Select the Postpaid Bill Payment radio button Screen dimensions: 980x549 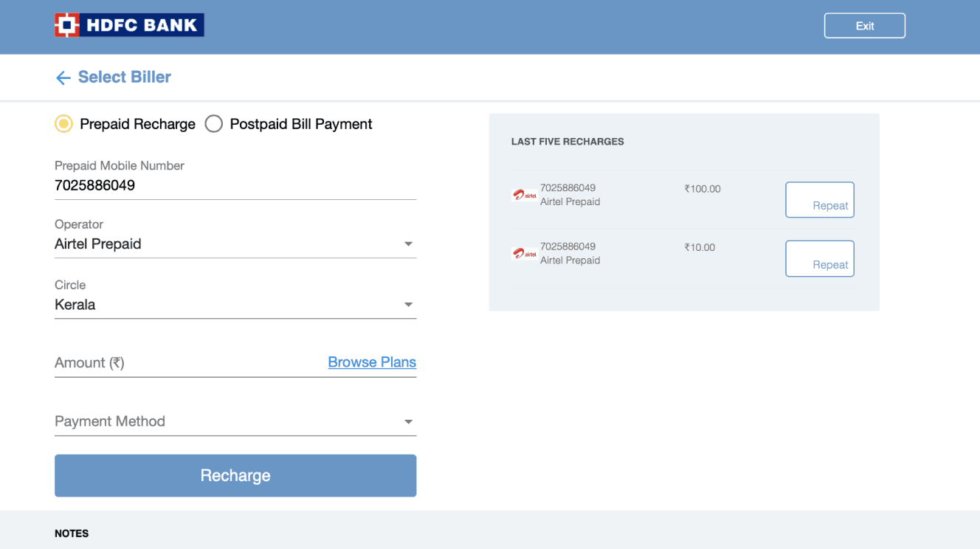(214, 124)
